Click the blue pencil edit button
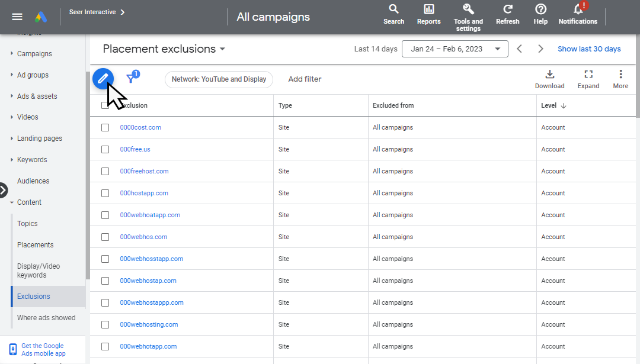640x364 pixels. 103,78
